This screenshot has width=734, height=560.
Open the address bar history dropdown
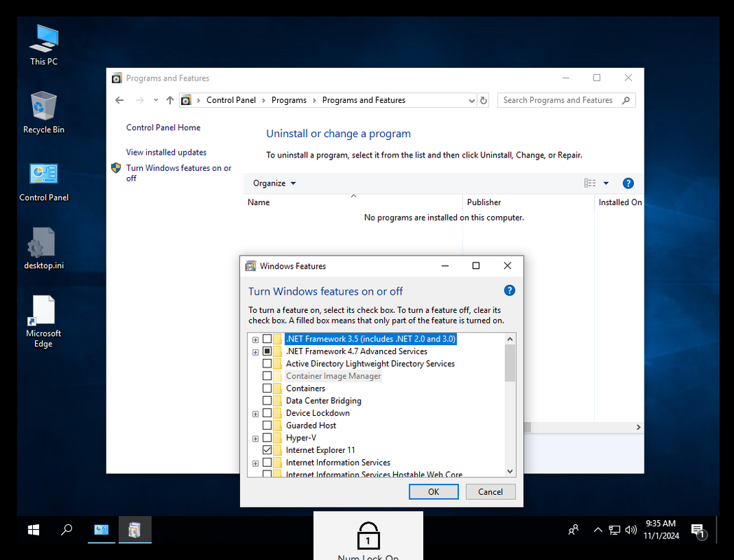[472, 100]
